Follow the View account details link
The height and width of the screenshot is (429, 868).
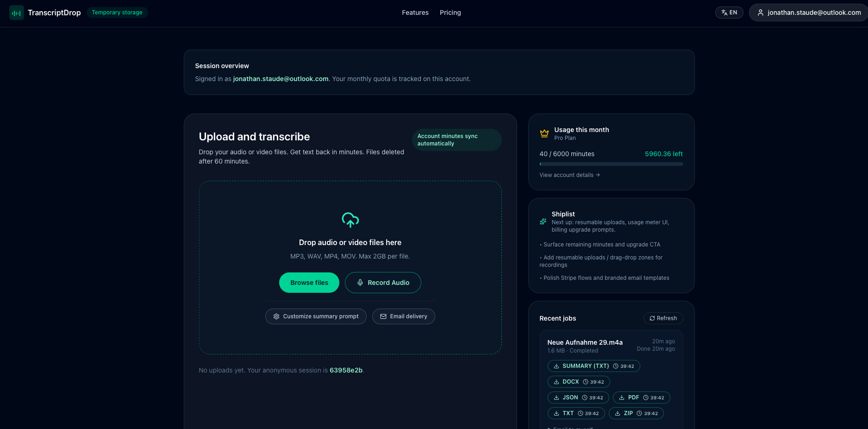point(569,175)
